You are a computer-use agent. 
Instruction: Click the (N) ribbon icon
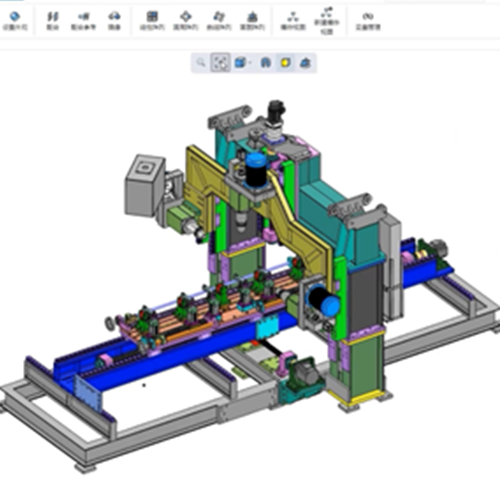coord(368,16)
